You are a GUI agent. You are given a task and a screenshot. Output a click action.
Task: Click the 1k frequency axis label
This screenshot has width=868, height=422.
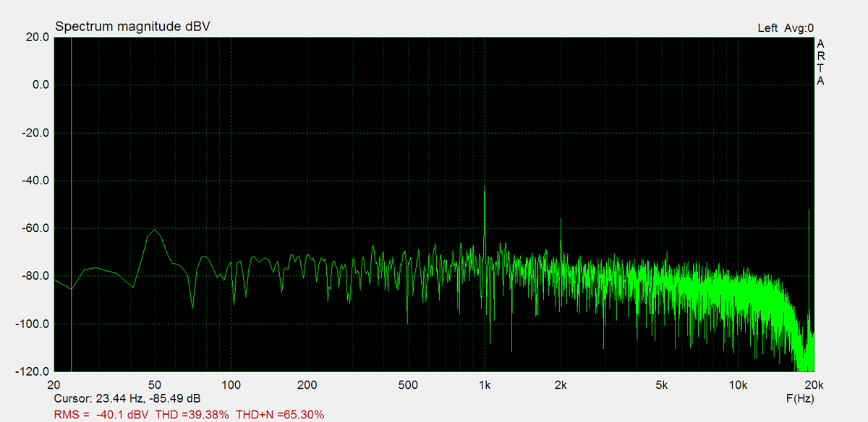485,384
